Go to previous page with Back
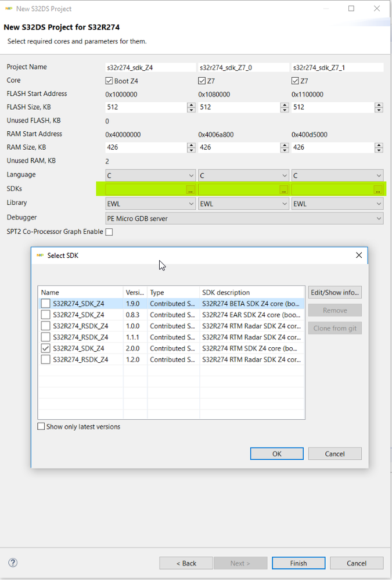The width and height of the screenshot is (392, 580). (x=186, y=563)
